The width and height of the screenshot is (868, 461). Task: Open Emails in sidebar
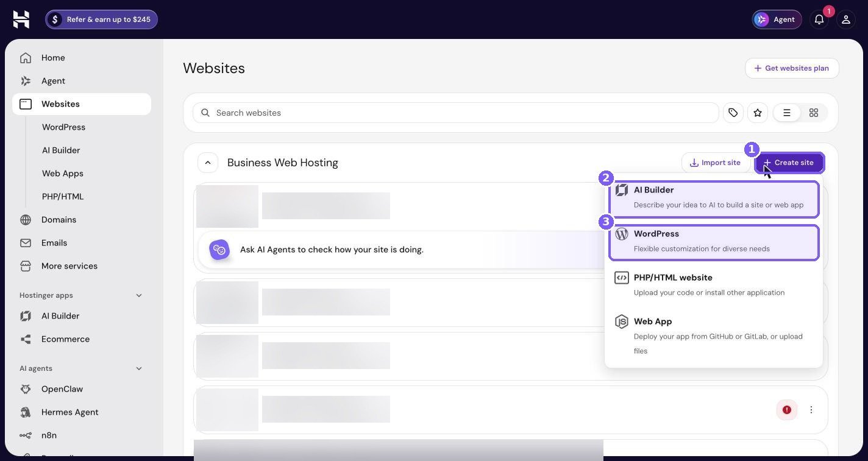pos(82,243)
